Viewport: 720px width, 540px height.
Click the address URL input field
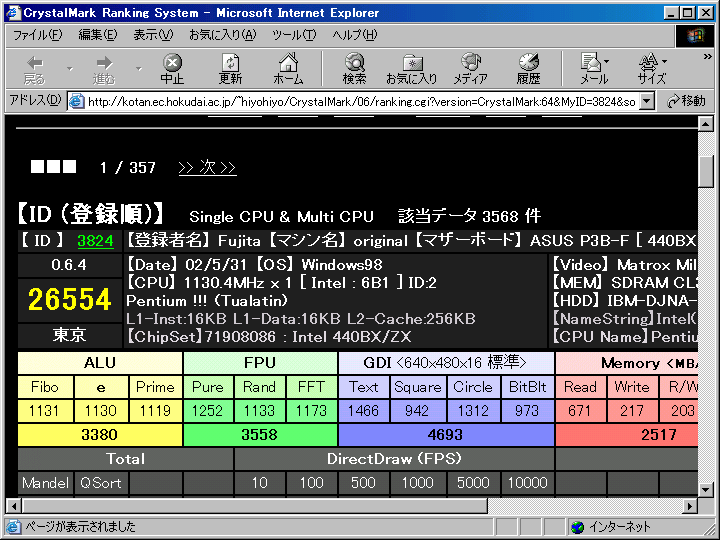coord(363,101)
